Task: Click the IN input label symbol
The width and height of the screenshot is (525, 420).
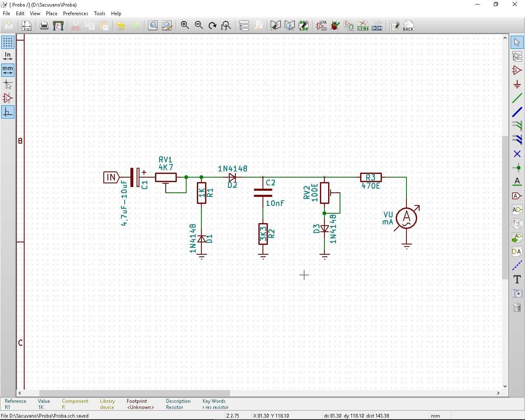Action: [111, 177]
